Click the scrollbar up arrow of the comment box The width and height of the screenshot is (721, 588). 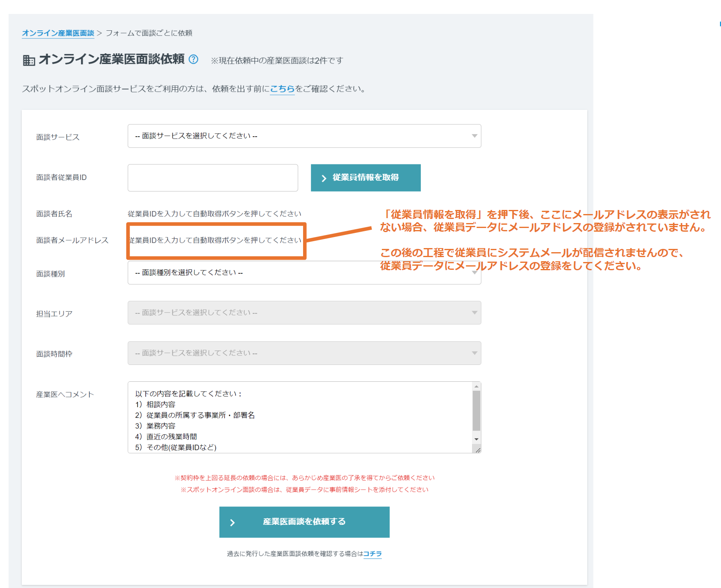coord(477,386)
